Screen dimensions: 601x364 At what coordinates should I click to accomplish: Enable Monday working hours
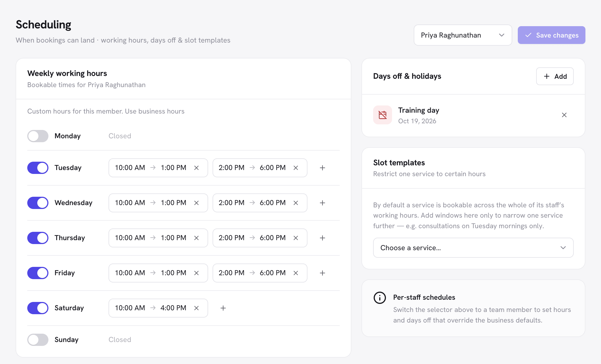click(38, 136)
